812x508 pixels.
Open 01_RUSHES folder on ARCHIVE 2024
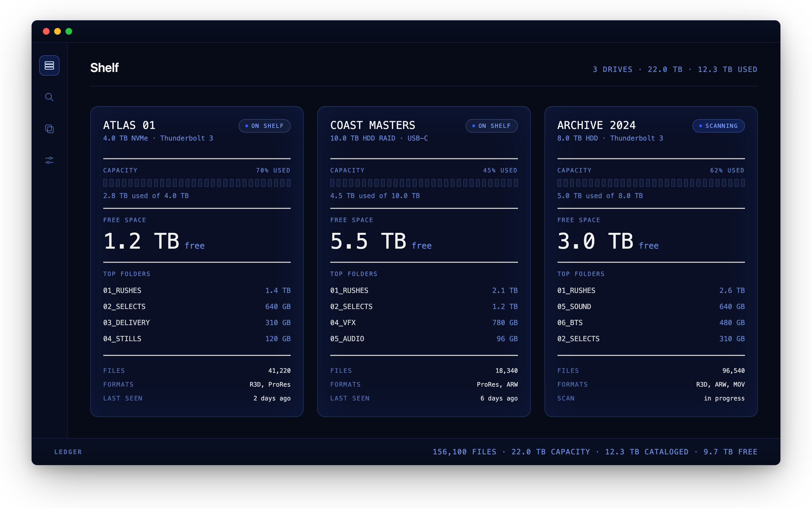651,290
